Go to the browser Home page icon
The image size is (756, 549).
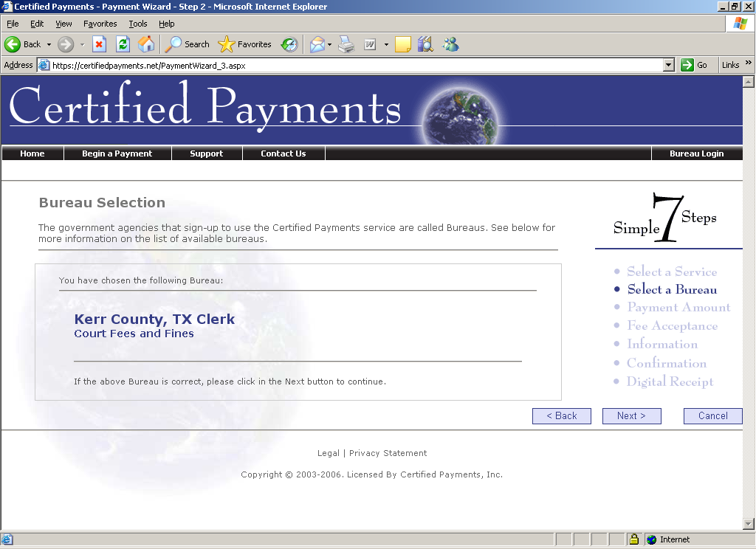coord(146,44)
